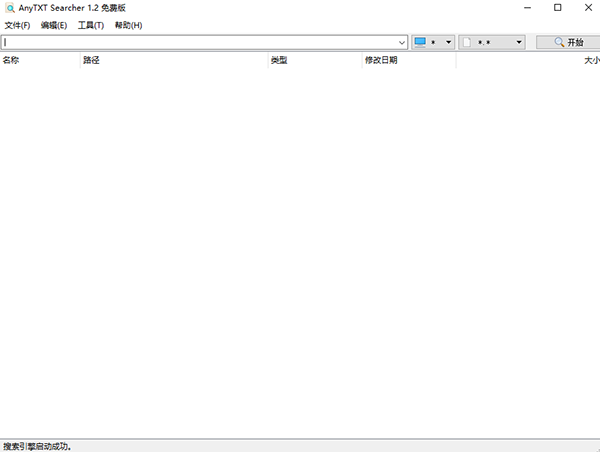The height and width of the screenshot is (452, 600).
Task: Open the 文件(F) menu
Action: click(17, 25)
